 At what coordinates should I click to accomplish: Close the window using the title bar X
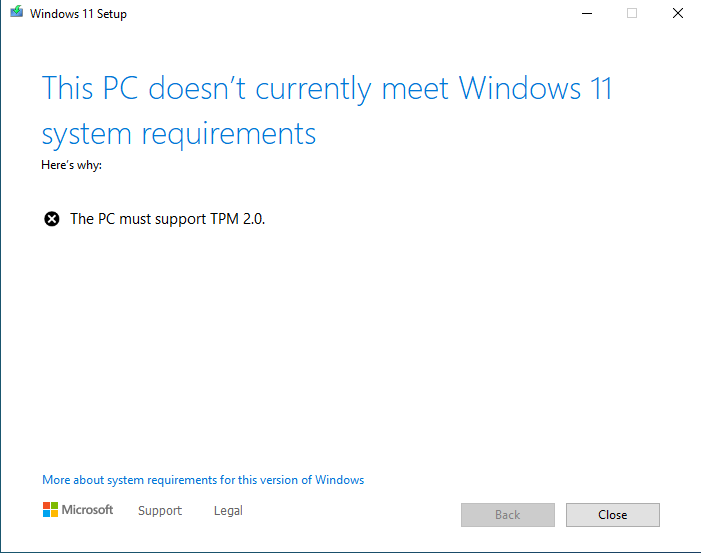678,13
